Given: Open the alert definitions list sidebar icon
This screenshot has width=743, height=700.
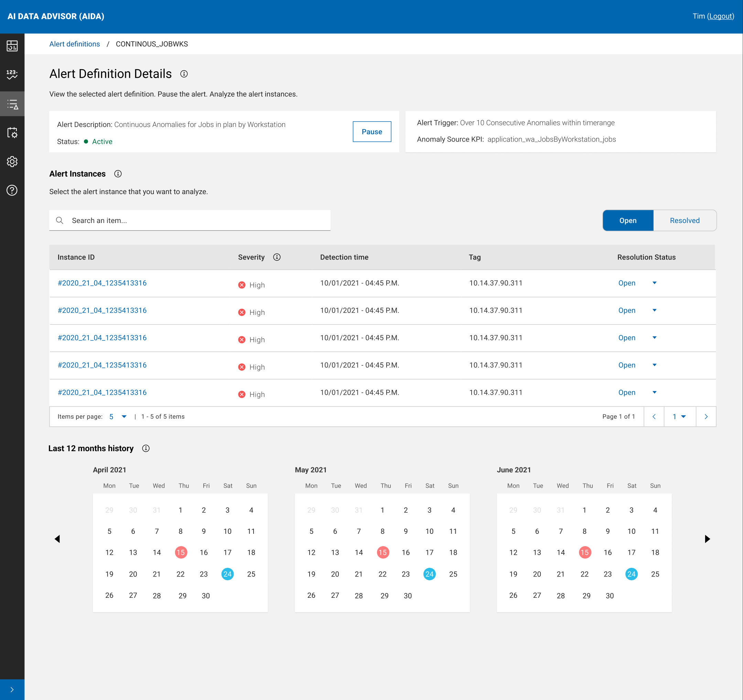Looking at the screenshot, I should [x=12, y=104].
